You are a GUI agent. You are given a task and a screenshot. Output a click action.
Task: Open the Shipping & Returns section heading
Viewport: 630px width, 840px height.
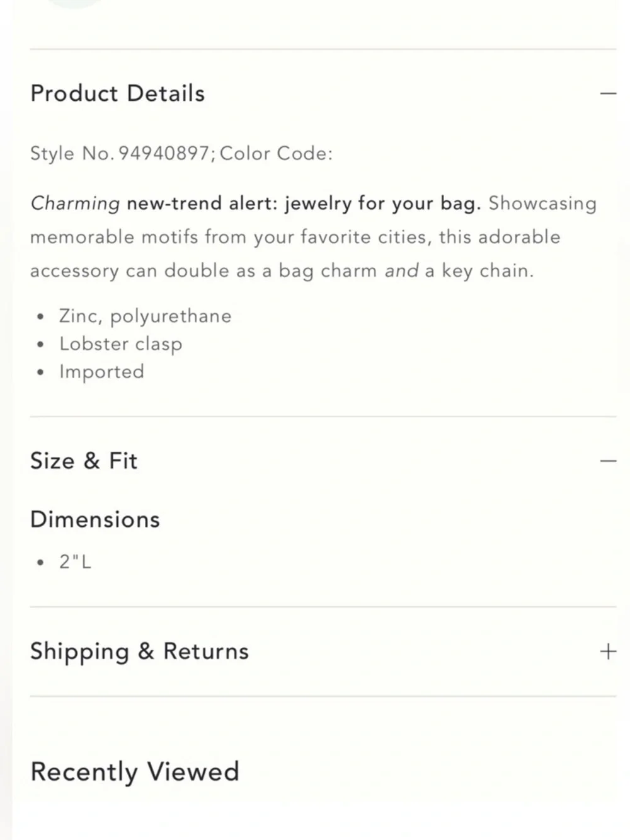tap(140, 651)
